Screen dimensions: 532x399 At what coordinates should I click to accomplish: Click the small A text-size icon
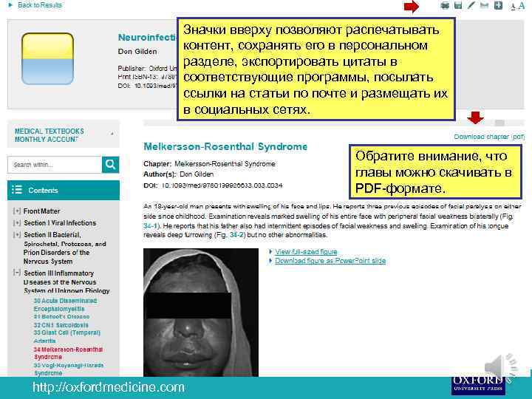(513, 7)
